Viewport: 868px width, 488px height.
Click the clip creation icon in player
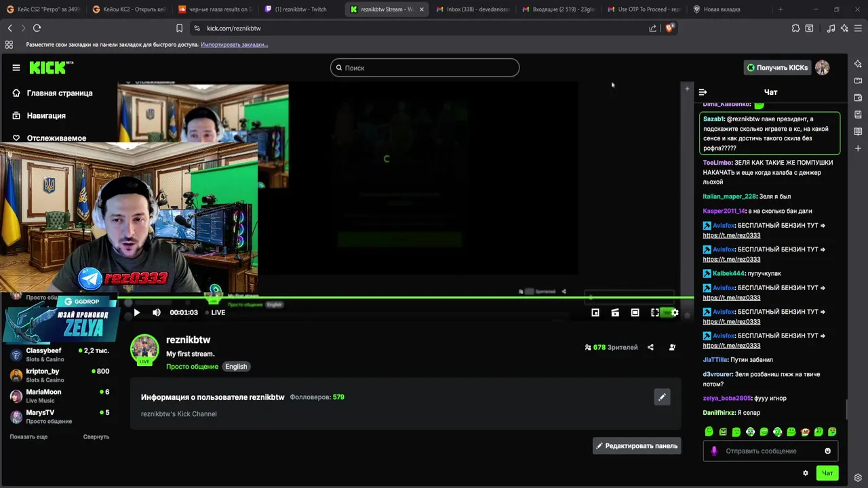point(615,312)
